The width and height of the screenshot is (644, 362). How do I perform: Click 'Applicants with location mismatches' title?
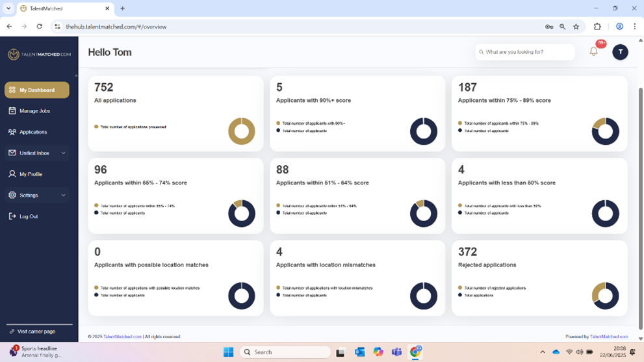click(326, 265)
